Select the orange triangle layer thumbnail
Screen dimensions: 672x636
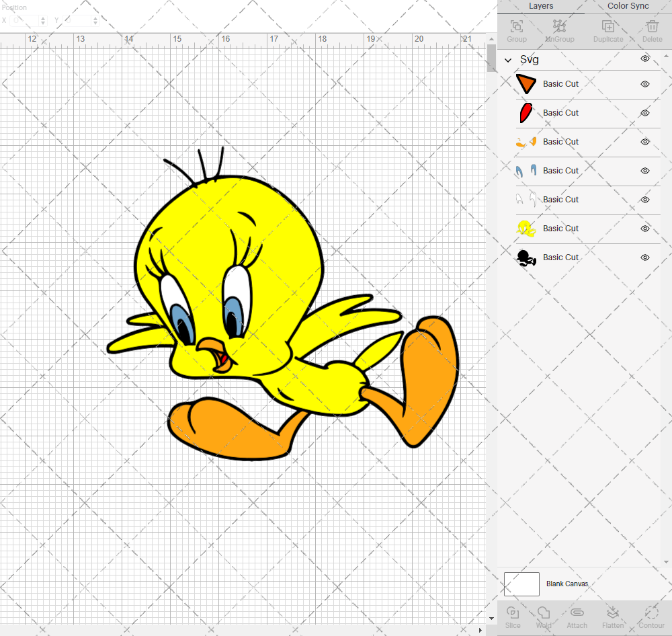point(526,84)
